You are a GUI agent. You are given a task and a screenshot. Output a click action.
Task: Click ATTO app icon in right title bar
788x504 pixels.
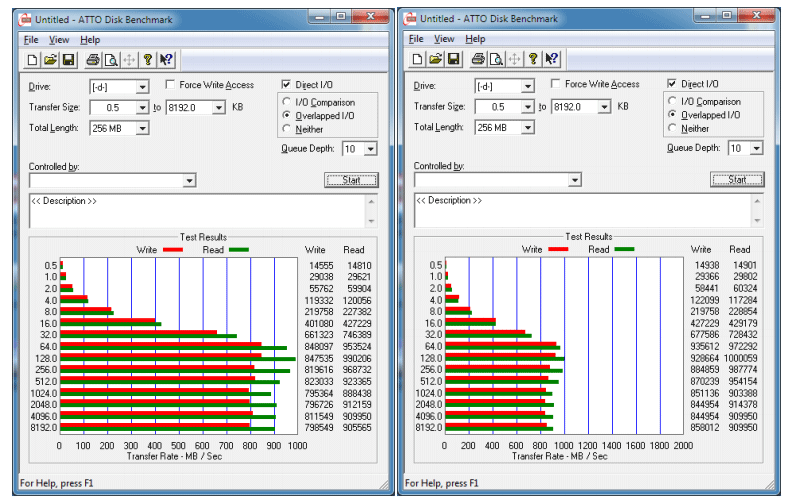(x=410, y=19)
